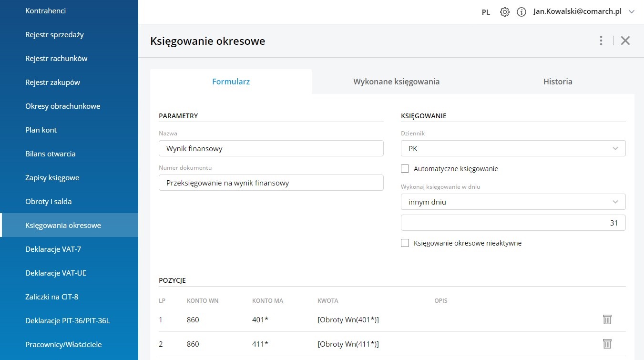Click the Nazwa field with Wynik finansowy
The width and height of the screenshot is (644, 360).
(271, 148)
